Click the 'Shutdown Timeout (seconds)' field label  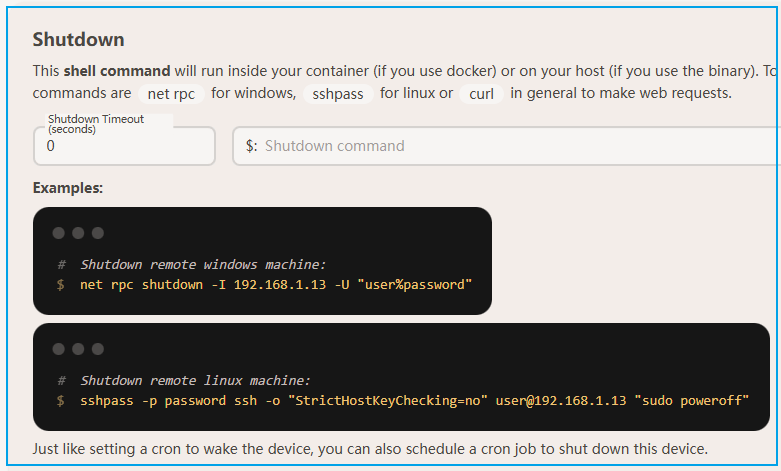[96, 123]
